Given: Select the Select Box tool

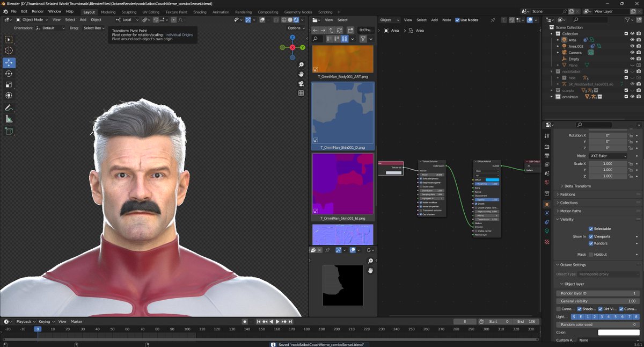Looking at the screenshot, I should (9, 40).
